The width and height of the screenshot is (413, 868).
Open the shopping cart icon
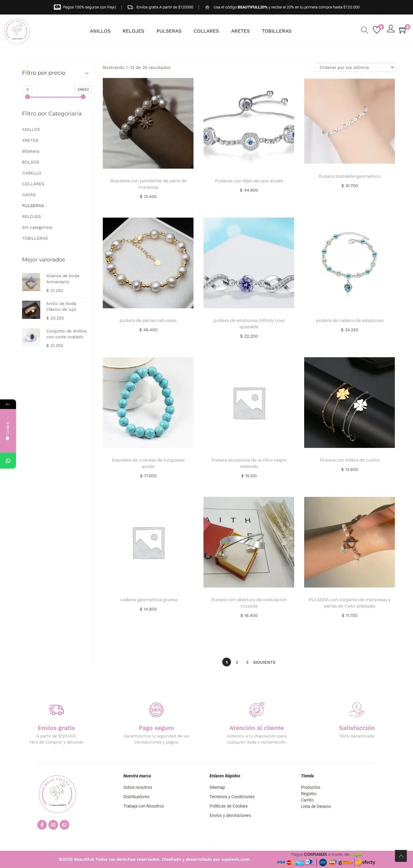pos(402,30)
